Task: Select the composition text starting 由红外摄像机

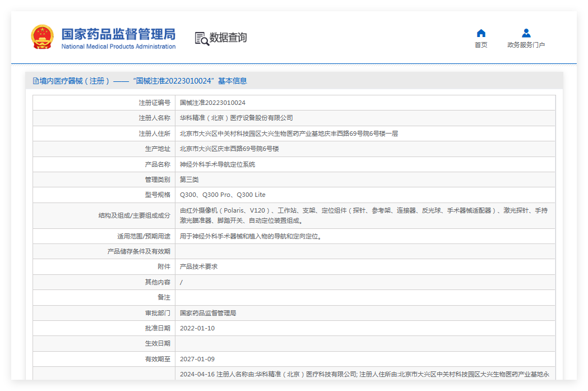Action: (x=364, y=215)
